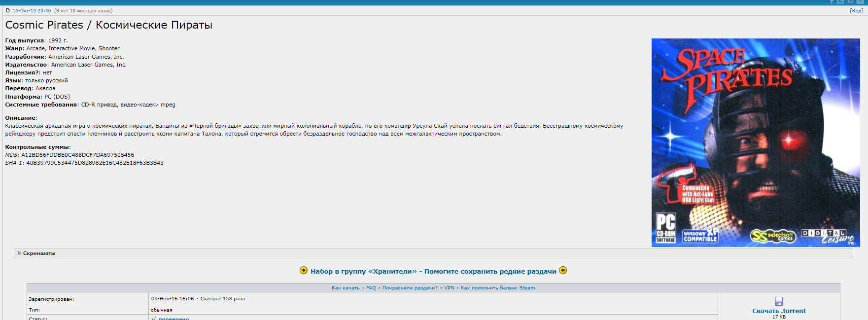Click the floppy disk download icon

tap(779, 301)
